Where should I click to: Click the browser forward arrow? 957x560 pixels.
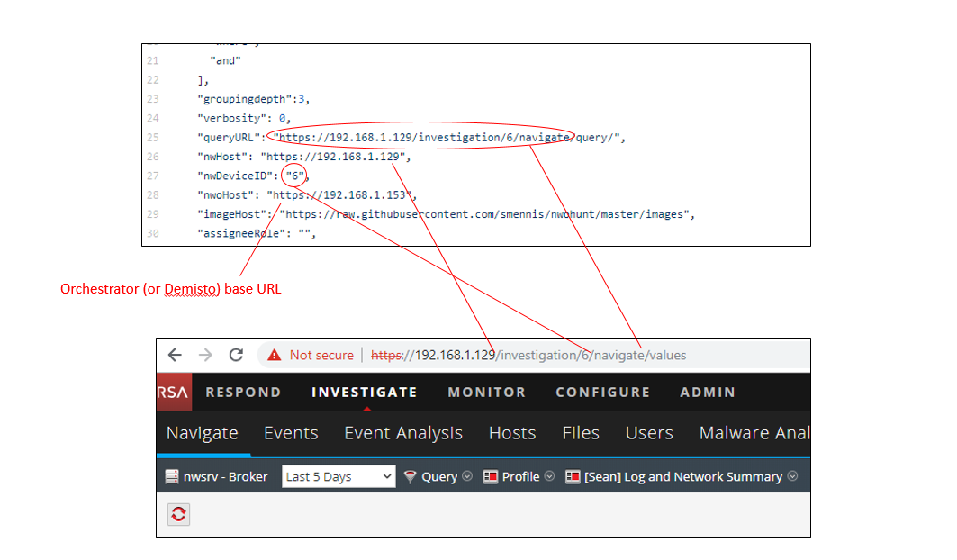pos(205,355)
